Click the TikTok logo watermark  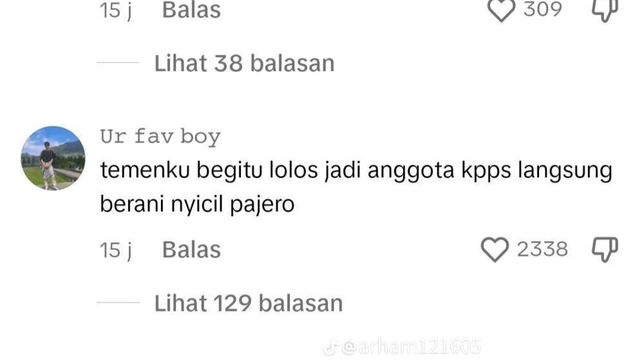pyautogui.click(x=330, y=348)
